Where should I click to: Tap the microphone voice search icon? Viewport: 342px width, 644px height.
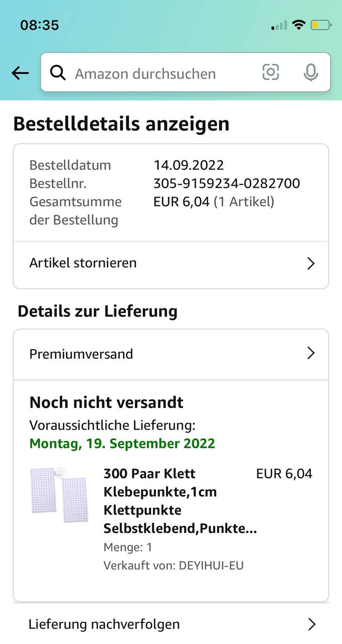[x=311, y=73]
